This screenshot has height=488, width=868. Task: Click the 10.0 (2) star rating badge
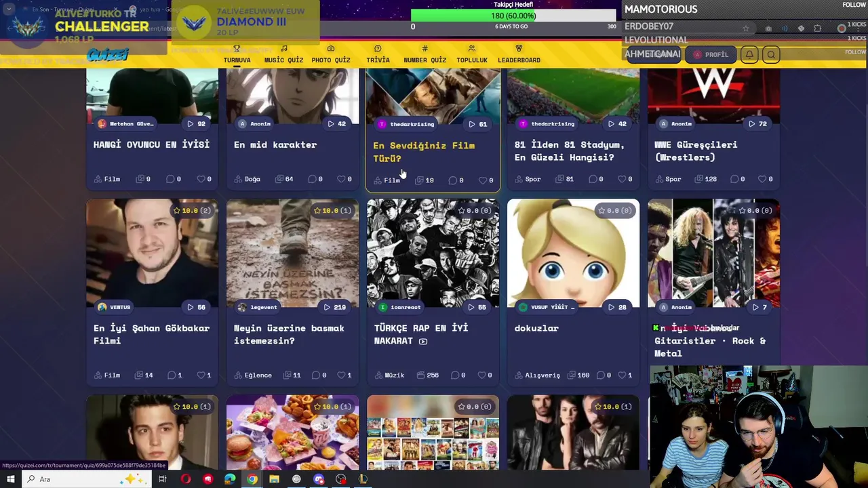(192, 211)
